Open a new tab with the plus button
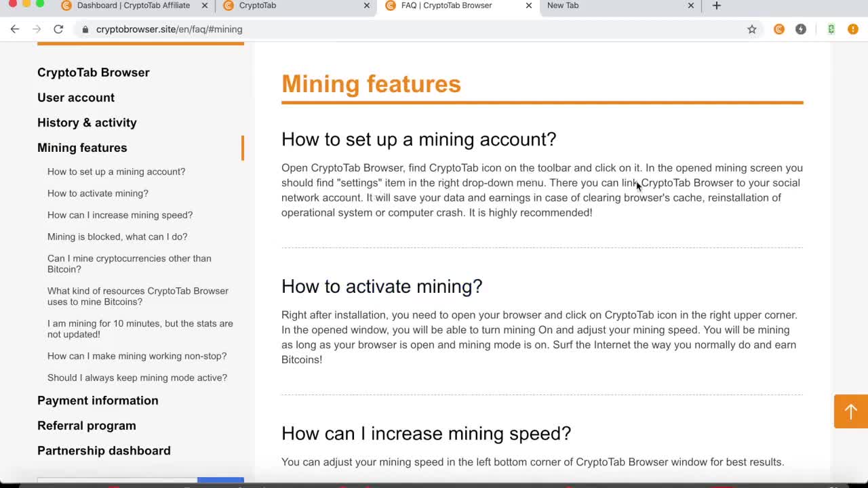The image size is (868, 488). 717,5
